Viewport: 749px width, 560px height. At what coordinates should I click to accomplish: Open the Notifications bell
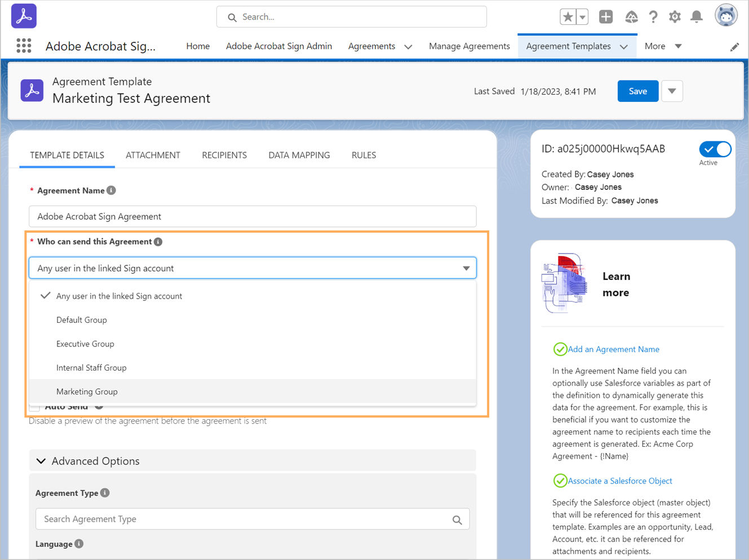pos(697,17)
